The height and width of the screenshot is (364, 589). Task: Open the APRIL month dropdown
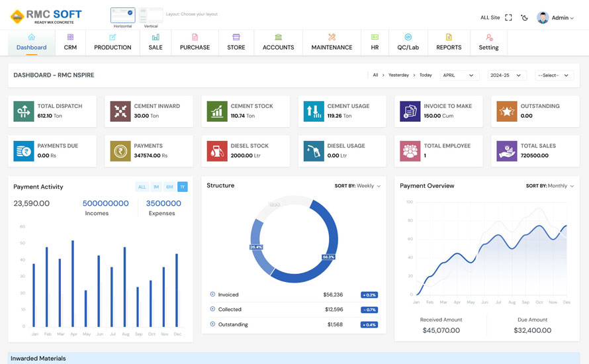click(459, 75)
